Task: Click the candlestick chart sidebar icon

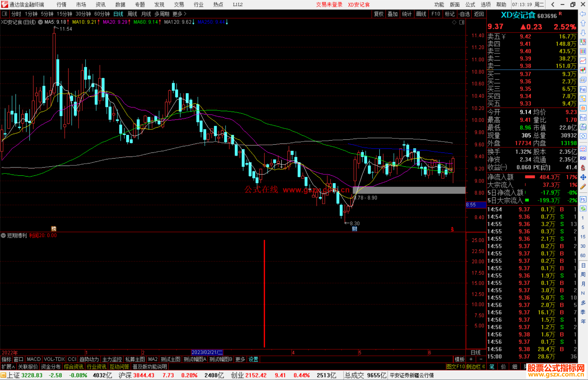Action: point(583,70)
